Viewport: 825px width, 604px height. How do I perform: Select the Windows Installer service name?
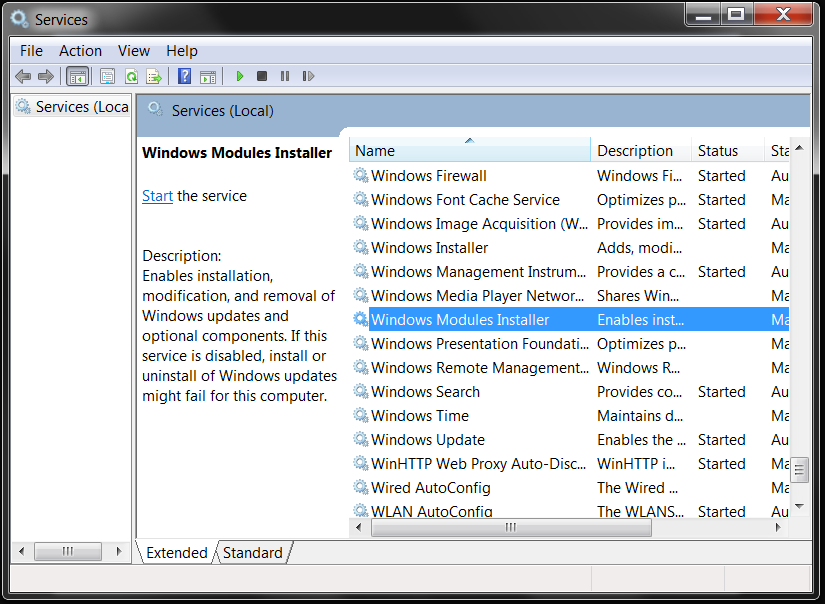429,248
